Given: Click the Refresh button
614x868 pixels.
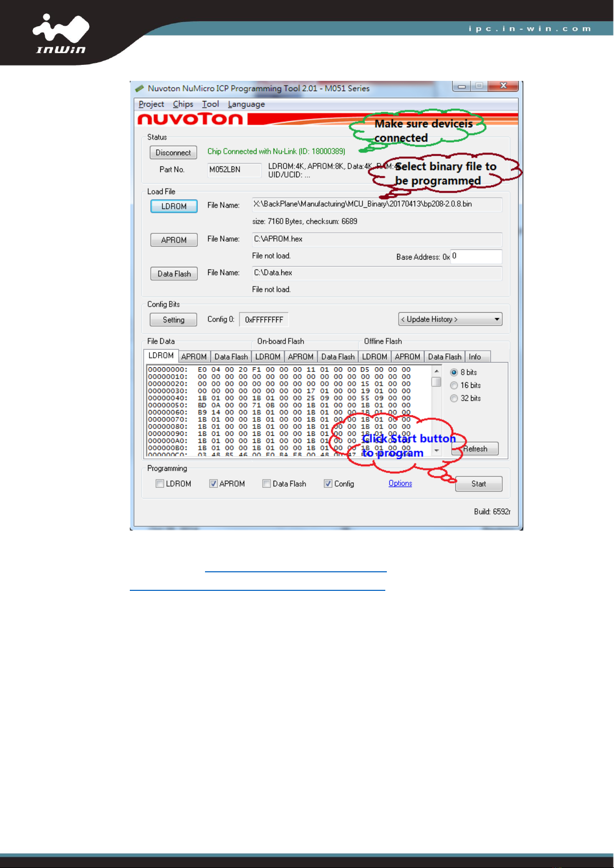Looking at the screenshot, I should point(475,449).
